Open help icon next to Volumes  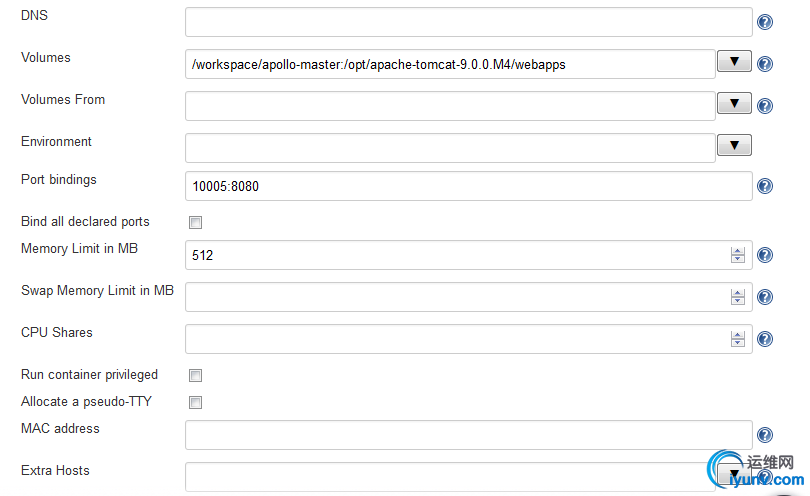765,64
